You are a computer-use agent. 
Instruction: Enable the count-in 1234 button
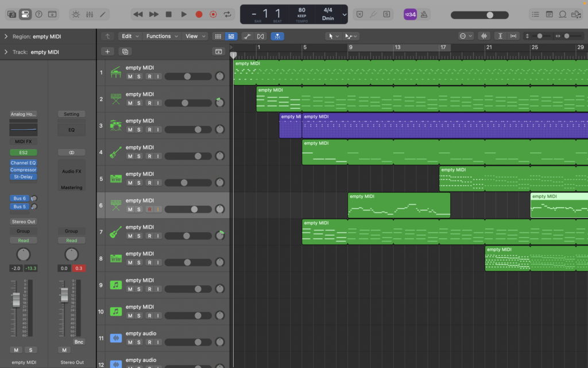(410, 14)
